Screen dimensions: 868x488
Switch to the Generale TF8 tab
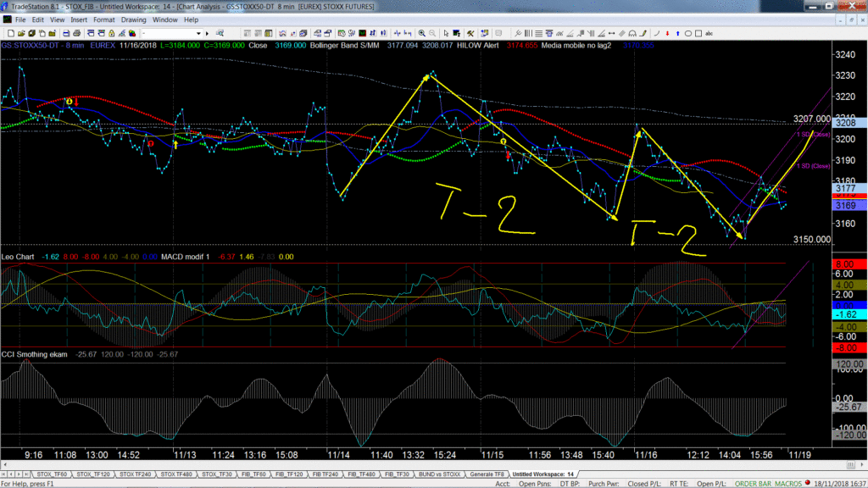[x=487, y=474]
